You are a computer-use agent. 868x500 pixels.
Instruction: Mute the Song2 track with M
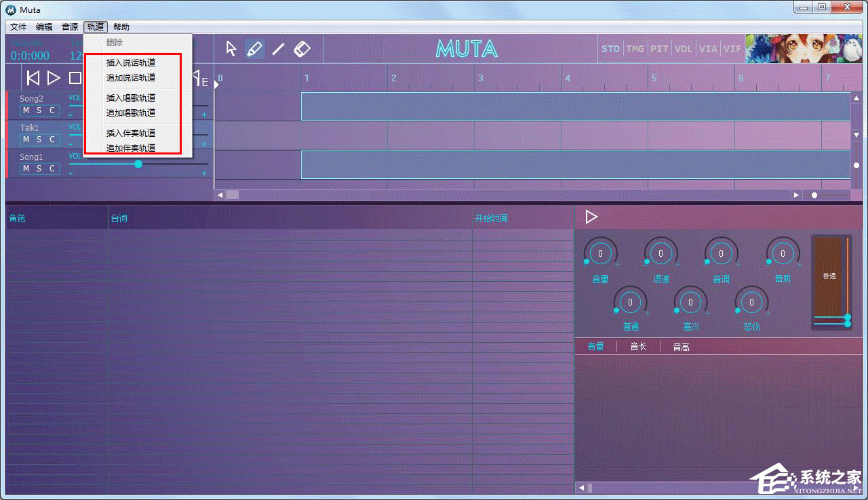point(26,110)
